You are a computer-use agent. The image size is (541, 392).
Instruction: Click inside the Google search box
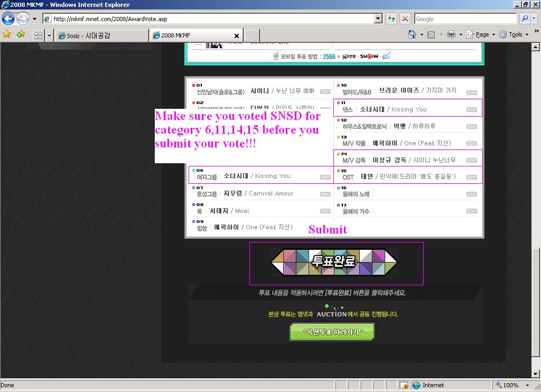tap(464, 19)
